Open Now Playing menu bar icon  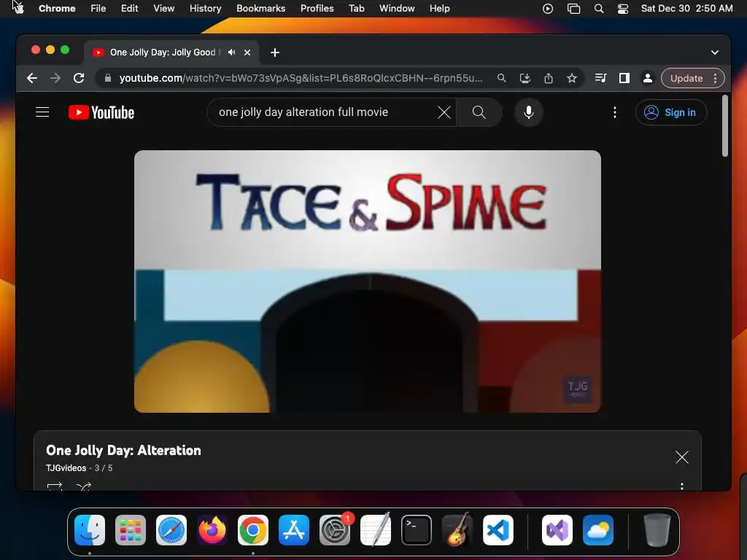point(548,8)
